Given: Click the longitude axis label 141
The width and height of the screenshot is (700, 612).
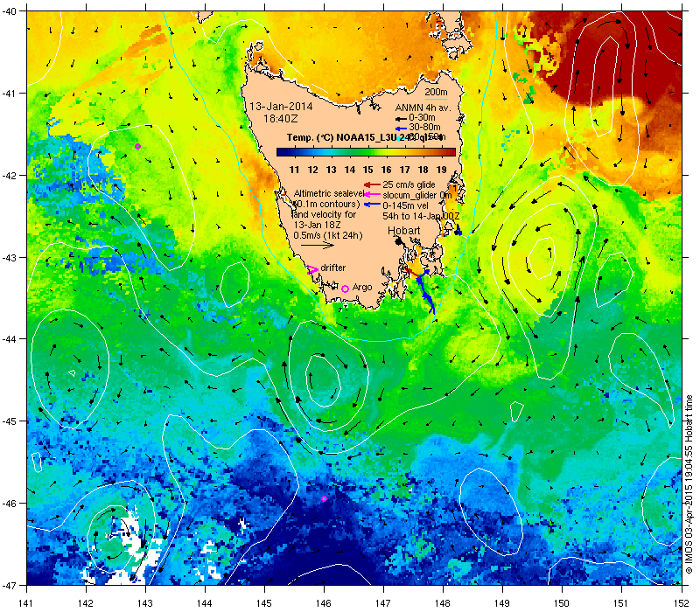Looking at the screenshot, I should [x=26, y=603].
